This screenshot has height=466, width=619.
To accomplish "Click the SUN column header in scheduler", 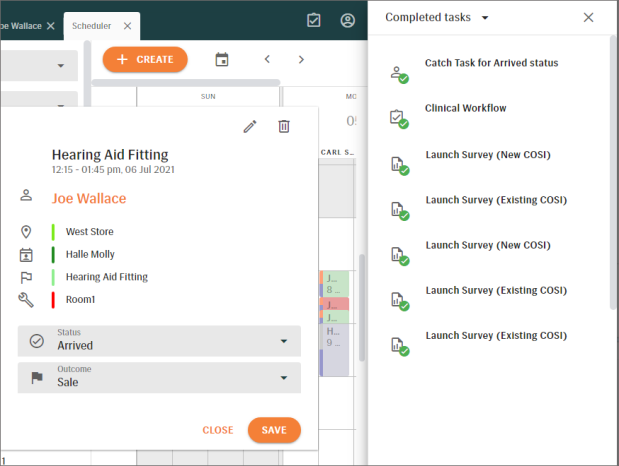I will point(208,96).
